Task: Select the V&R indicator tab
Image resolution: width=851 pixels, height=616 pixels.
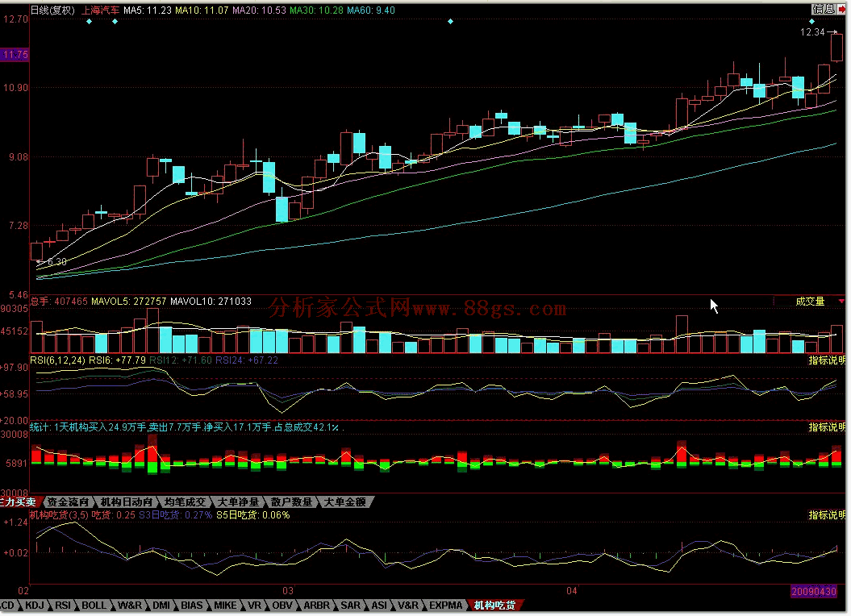Action: pos(408,606)
